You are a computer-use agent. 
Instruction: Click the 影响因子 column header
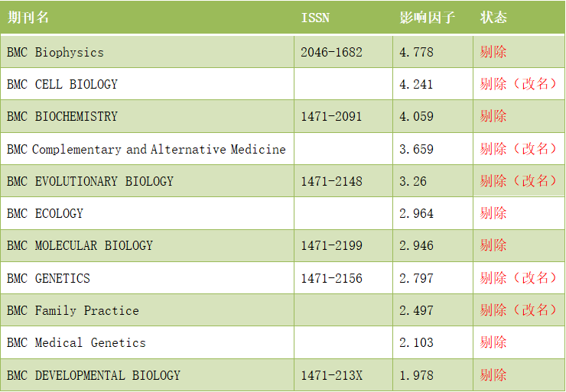click(427, 18)
